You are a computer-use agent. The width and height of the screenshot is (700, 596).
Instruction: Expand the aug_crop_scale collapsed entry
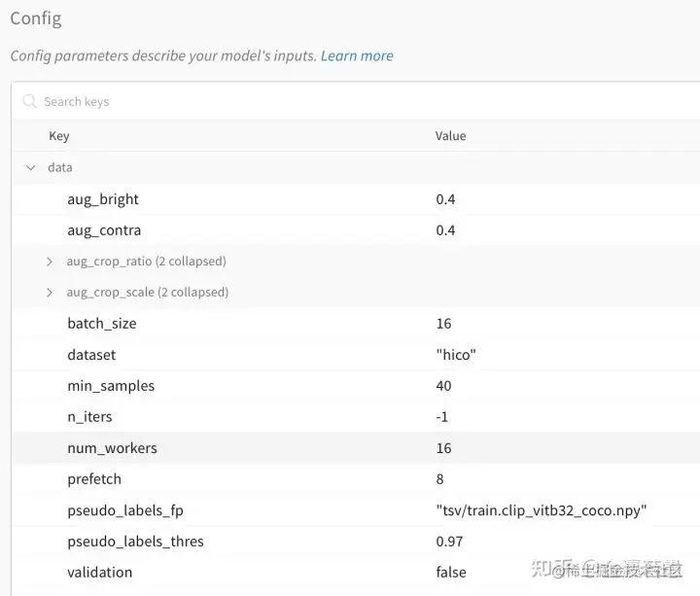click(x=50, y=293)
